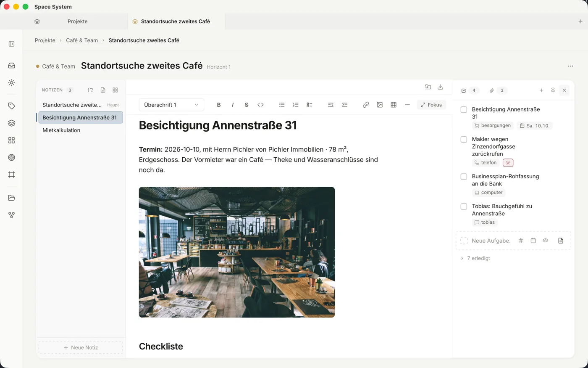Insert a table

(394, 105)
